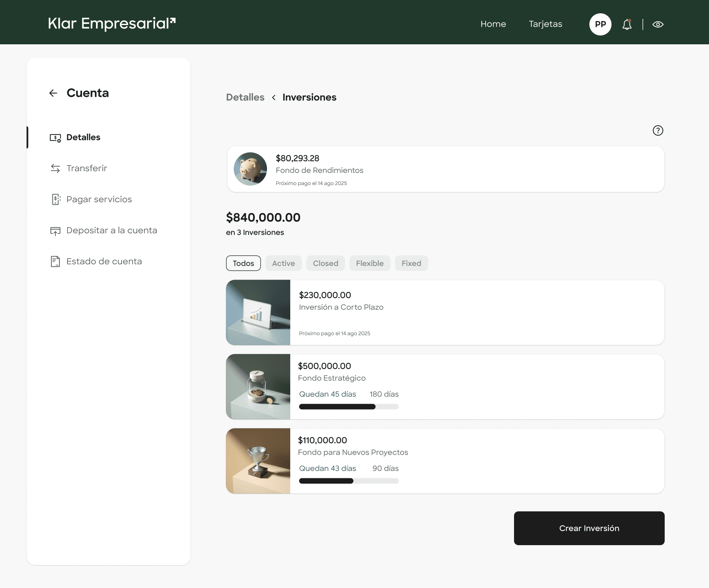Open the notifications bell

coord(627,24)
